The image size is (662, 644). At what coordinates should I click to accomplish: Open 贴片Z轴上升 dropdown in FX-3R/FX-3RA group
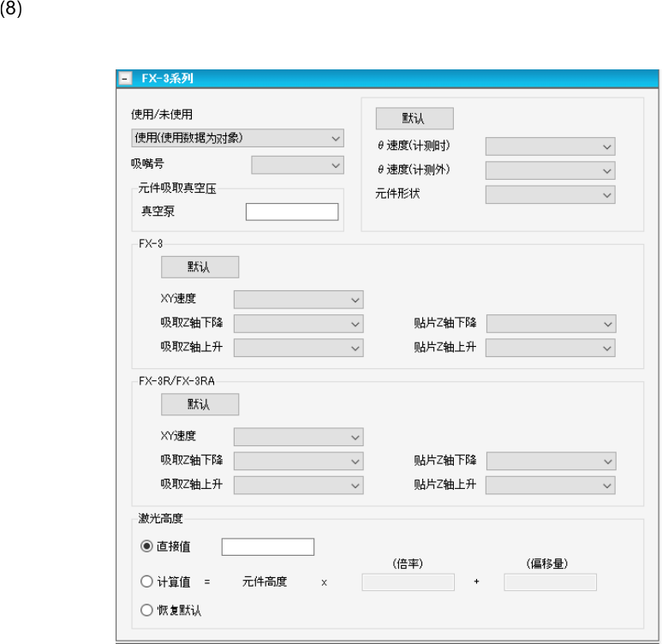click(x=550, y=486)
